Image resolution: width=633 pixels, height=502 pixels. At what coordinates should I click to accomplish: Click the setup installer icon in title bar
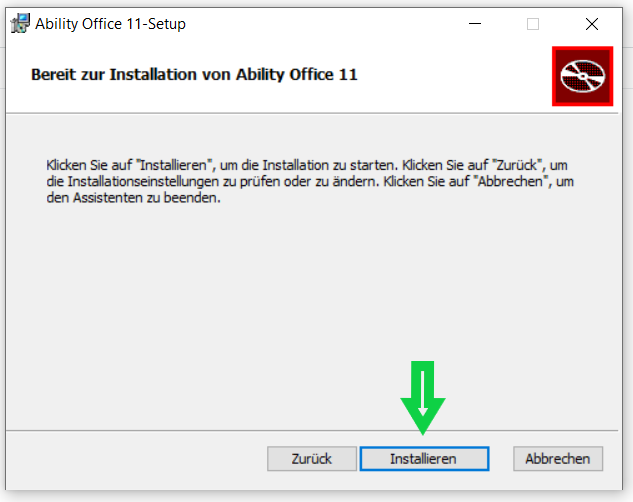tap(20, 23)
